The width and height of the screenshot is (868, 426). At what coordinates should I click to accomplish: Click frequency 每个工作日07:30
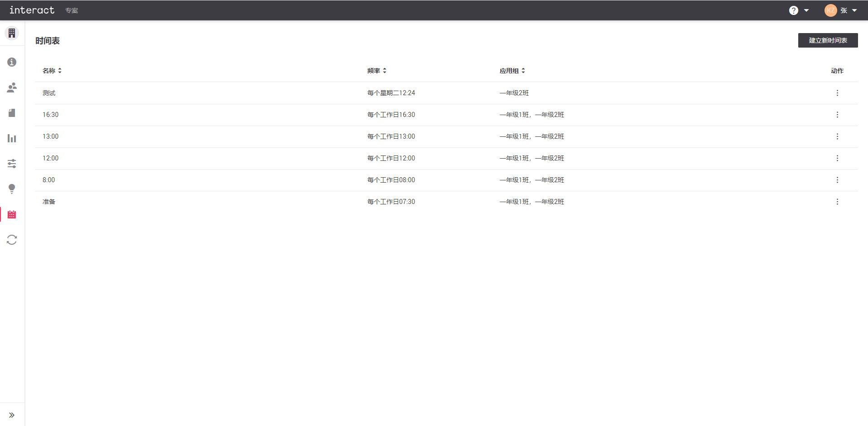pyautogui.click(x=391, y=202)
